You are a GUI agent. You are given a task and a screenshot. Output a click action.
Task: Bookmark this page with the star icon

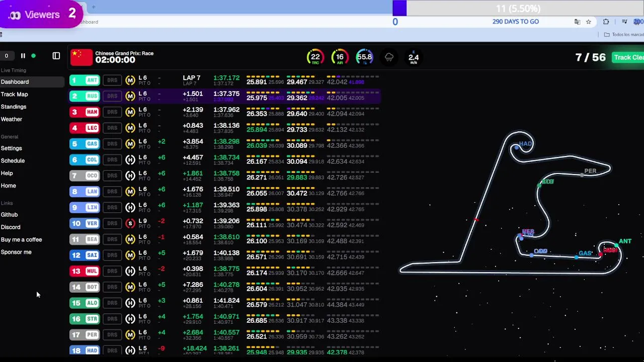click(588, 22)
